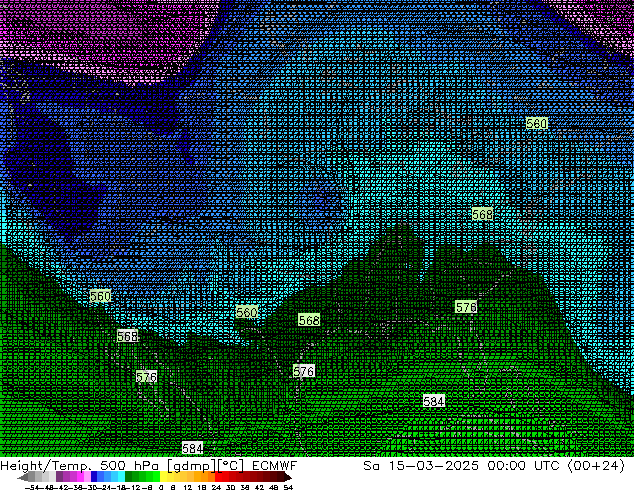The width and height of the screenshot is (634, 490).
Task: Click the 584 contour label at the map's bottom edge
Action: tap(192, 448)
